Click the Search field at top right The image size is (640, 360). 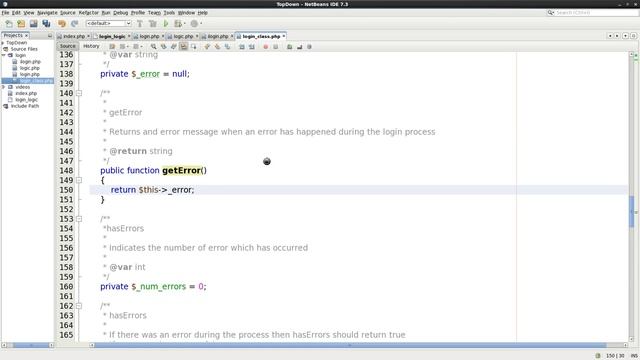pos(592,13)
